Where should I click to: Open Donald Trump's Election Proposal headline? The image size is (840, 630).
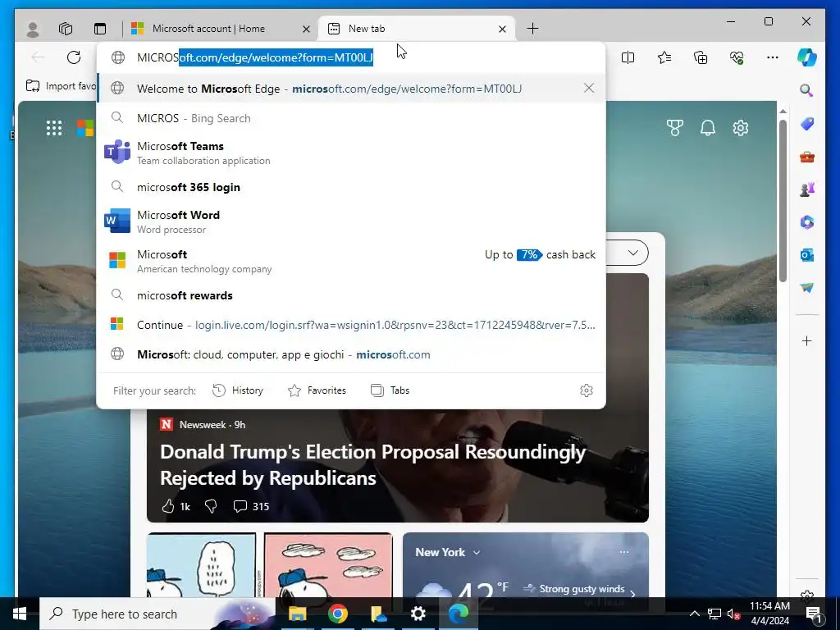[x=373, y=465]
